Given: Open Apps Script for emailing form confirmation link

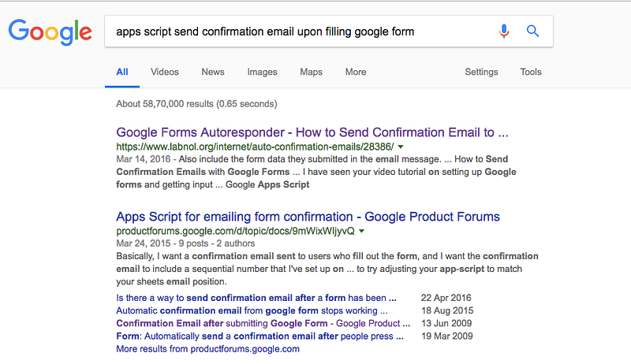Looking at the screenshot, I should tap(308, 217).
